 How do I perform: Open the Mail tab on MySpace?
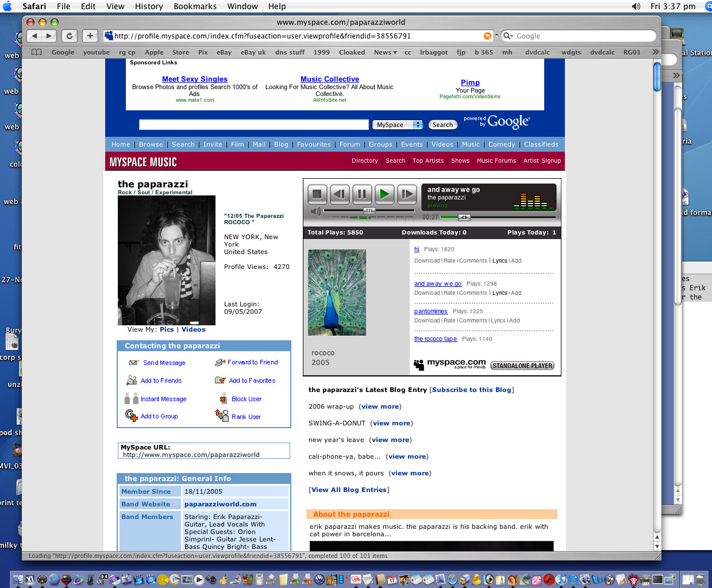coord(259,144)
